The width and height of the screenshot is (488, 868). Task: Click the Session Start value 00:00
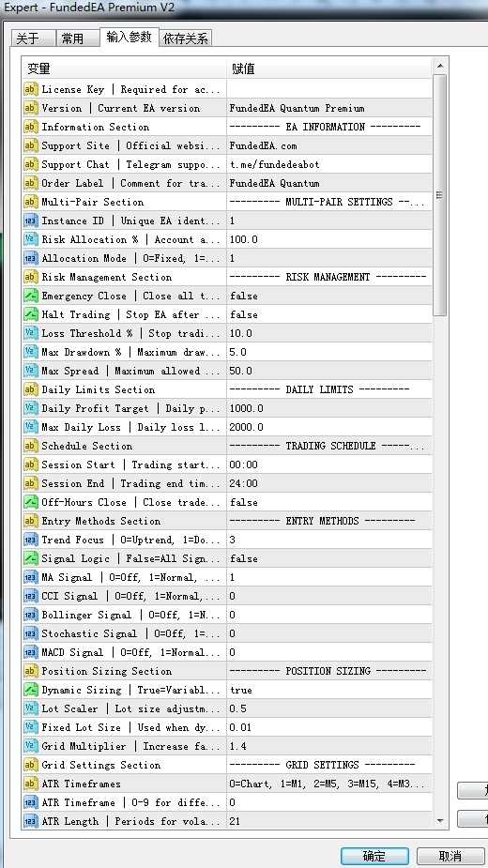[x=244, y=465]
